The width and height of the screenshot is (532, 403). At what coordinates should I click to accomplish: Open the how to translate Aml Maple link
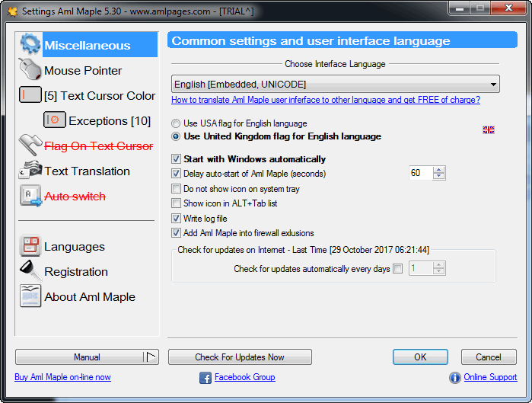coord(326,100)
